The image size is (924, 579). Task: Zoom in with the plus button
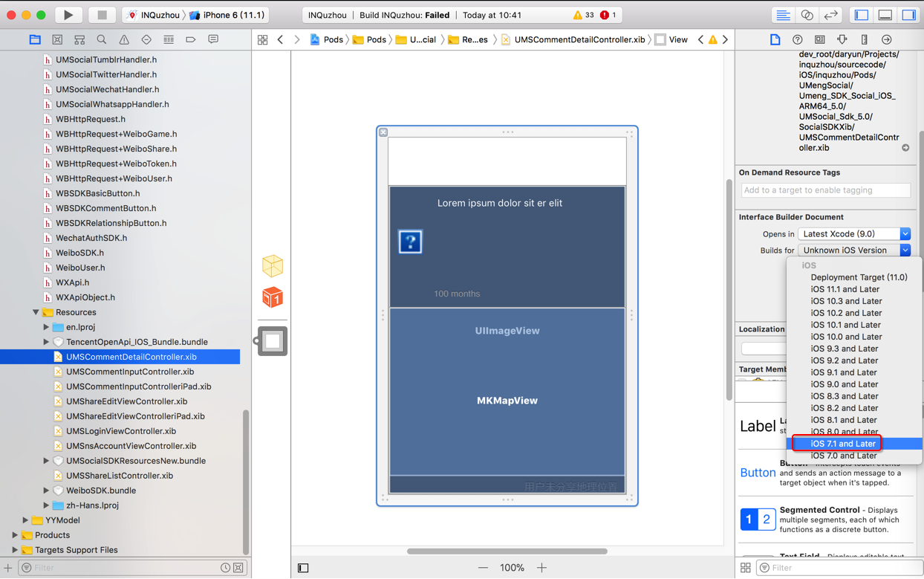click(542, 568)
